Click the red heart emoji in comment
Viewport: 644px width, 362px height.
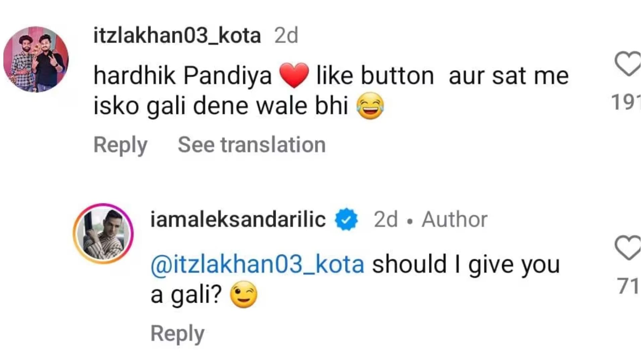coord(294,75)
